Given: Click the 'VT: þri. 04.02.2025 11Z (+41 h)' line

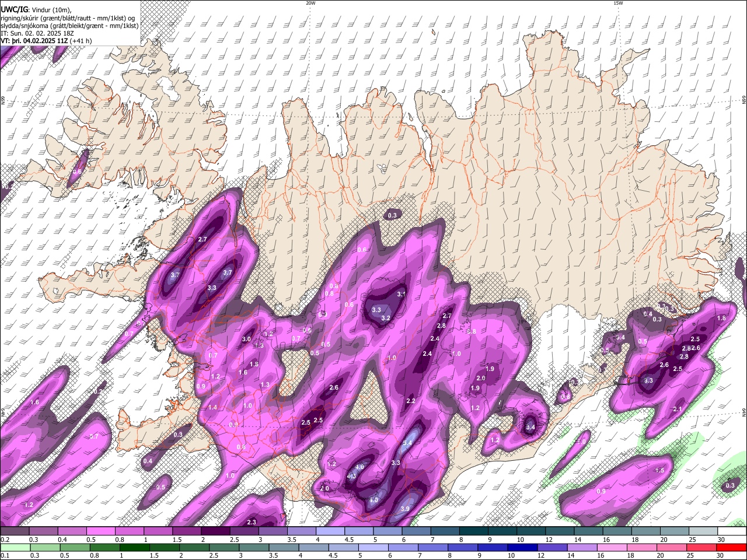Looking at the screenshot, I should click(46, 41).
